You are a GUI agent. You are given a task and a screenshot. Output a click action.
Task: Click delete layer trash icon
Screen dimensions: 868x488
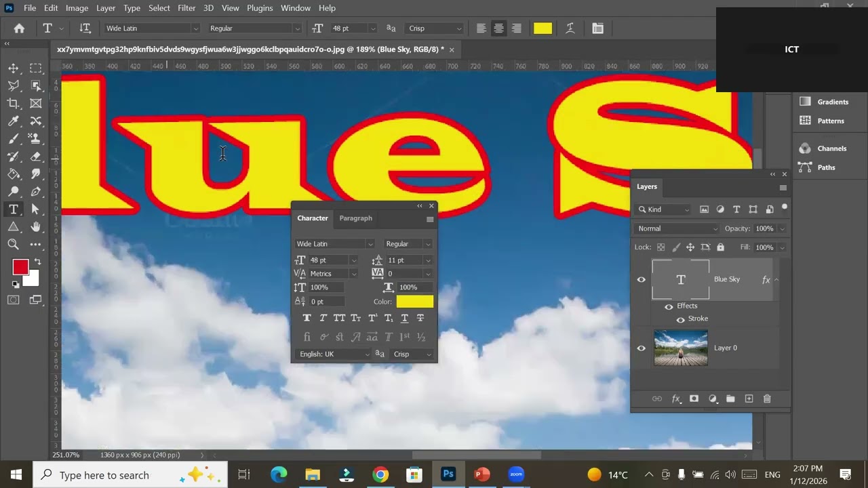[x=767, y=399]
